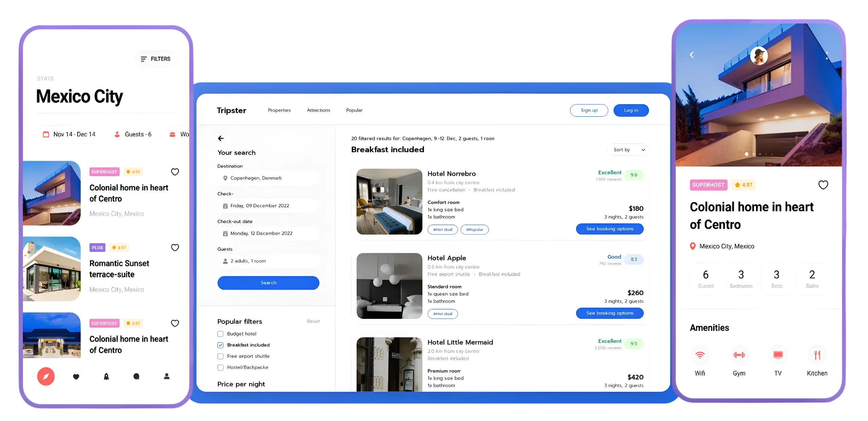
Task: Tap the location pin beside Mexico City, Mexico
Action: [x=692, y=246]
